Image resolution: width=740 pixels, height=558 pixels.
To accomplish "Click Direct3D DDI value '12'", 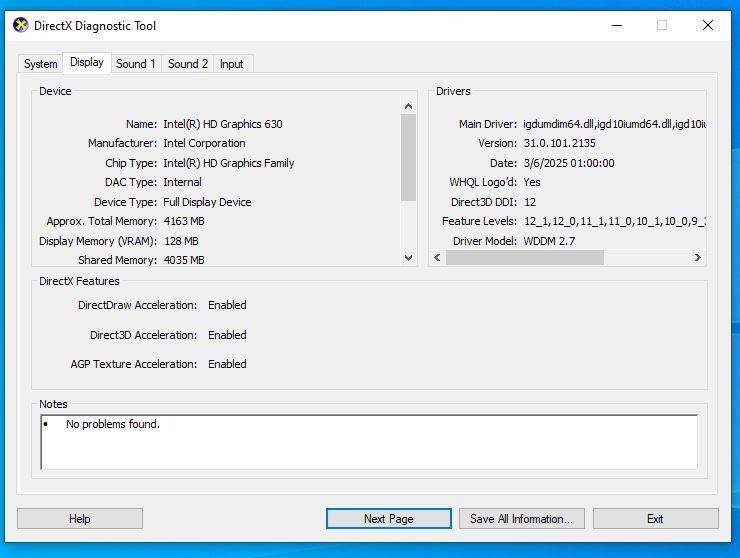I will [530, 202].
